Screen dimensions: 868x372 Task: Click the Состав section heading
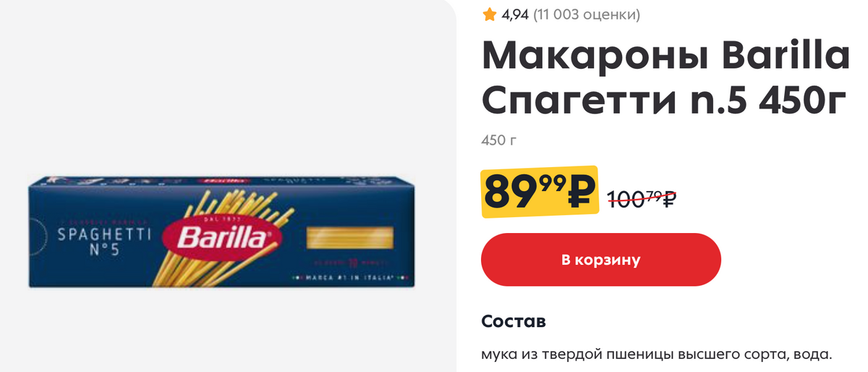tap(513, 321)
